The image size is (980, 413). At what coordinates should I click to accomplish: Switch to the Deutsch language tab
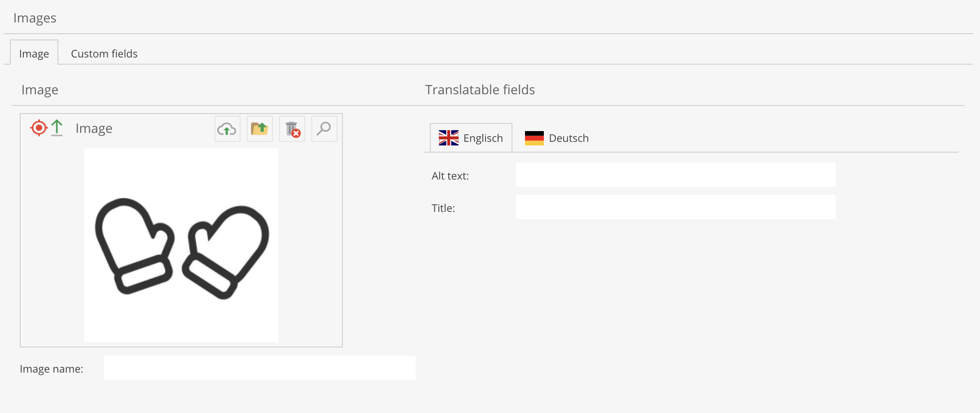pyautogui.click(x=557, y=138)
